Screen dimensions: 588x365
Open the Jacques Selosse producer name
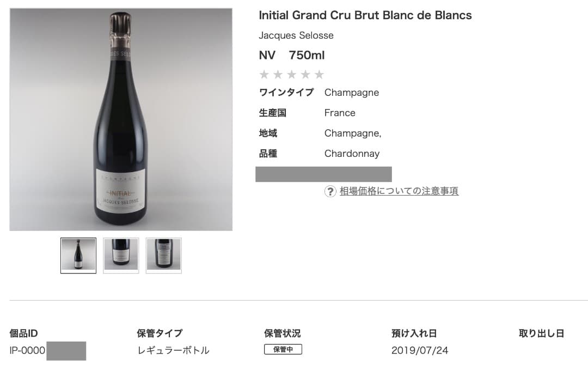click(296, 35)
